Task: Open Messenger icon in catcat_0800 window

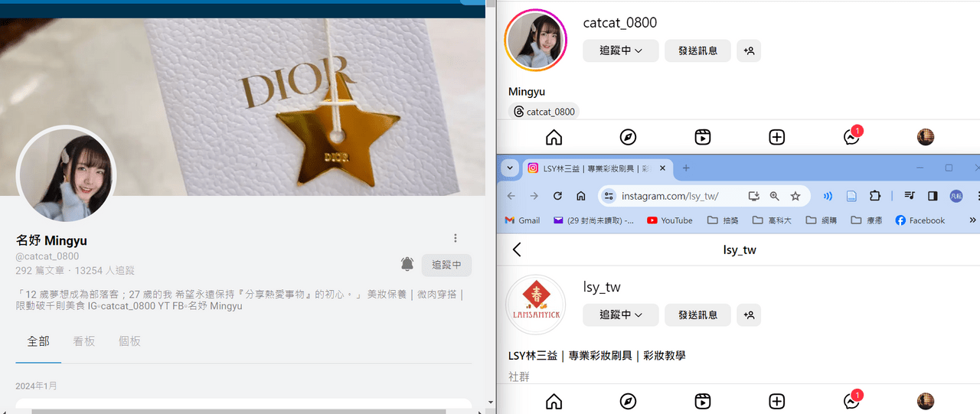Action: click(851, 138)
